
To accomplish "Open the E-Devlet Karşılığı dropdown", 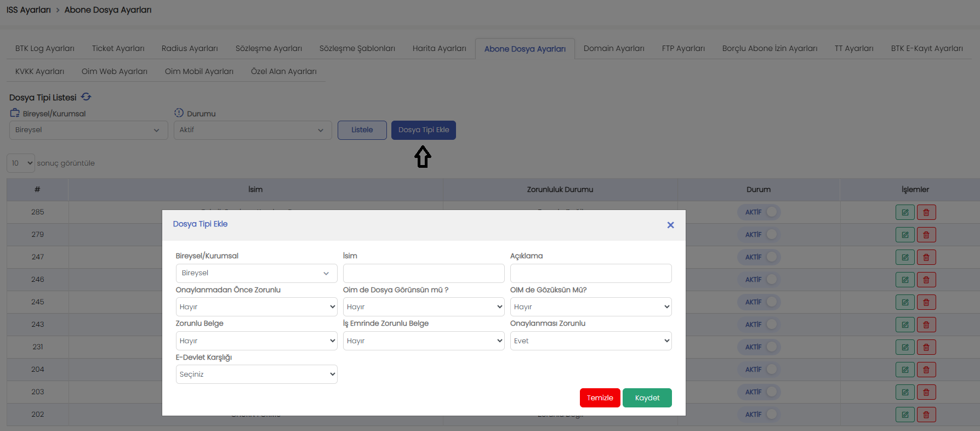I will point(257,375).
